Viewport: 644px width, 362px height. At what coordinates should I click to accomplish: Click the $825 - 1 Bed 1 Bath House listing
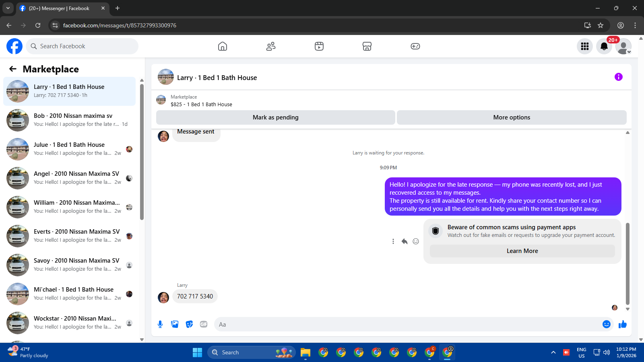point(201,104)
